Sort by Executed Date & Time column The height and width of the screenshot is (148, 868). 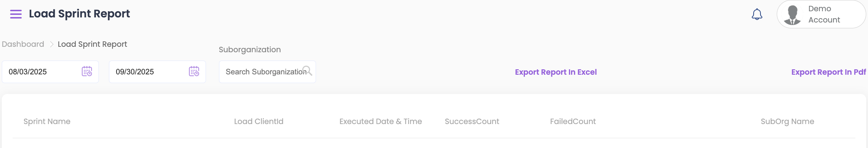pyautogui.click(x=380, y=122)
